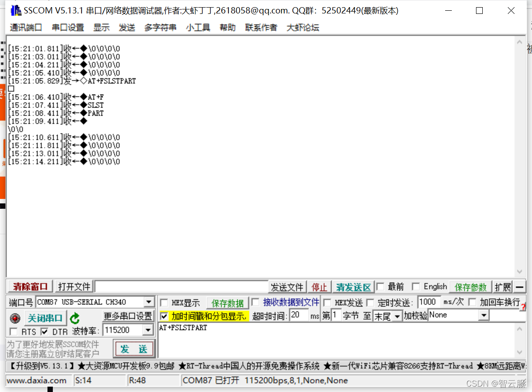Click the 1000 ms timed send interval field
The width and height of the screenshot is (532, 392).
point(429,302)
